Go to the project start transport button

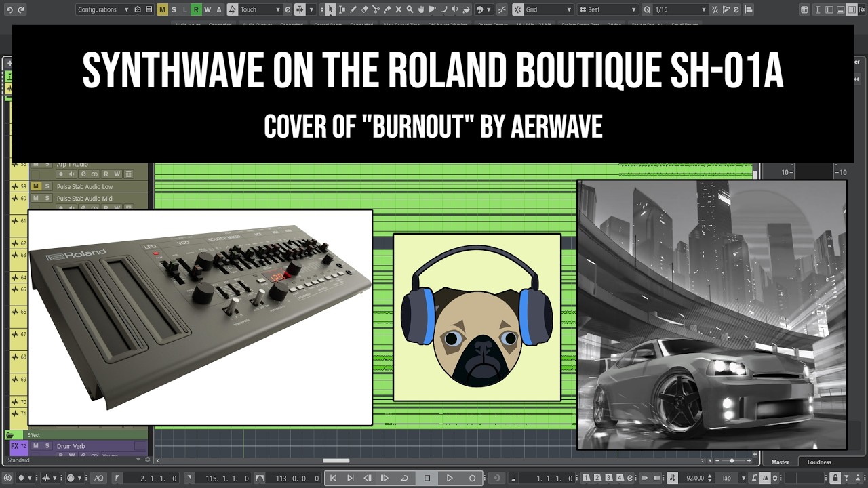[x=333, y=478]
